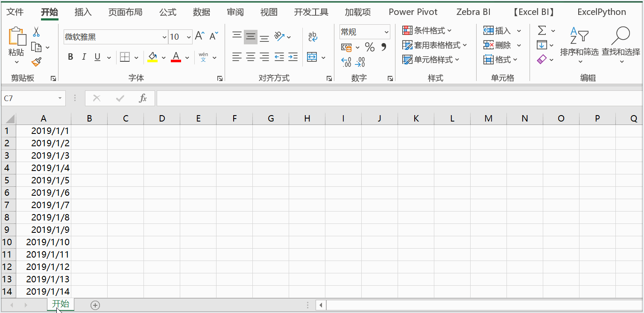Decrease indent
The image size is (644, 313).
point(279,57)
